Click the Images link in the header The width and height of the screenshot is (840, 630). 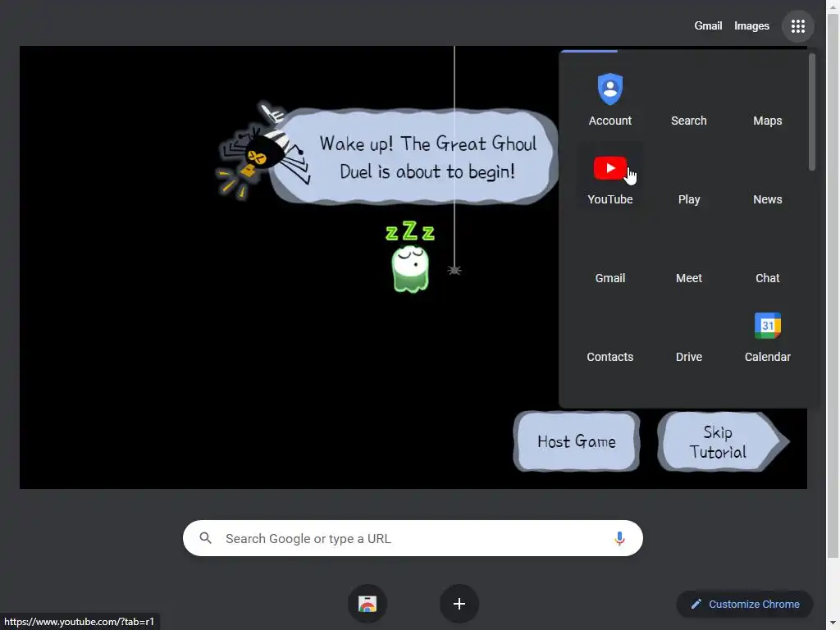(751, 25)
